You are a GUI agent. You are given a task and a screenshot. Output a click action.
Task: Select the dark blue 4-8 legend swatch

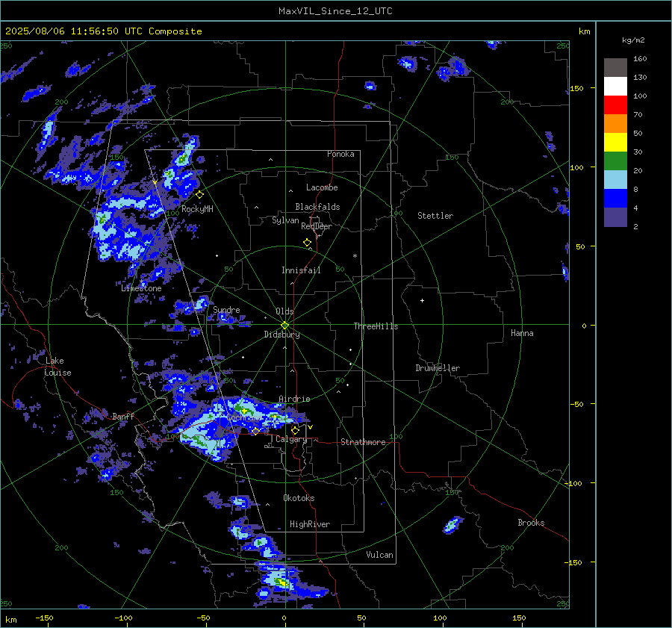pos(615,198)
